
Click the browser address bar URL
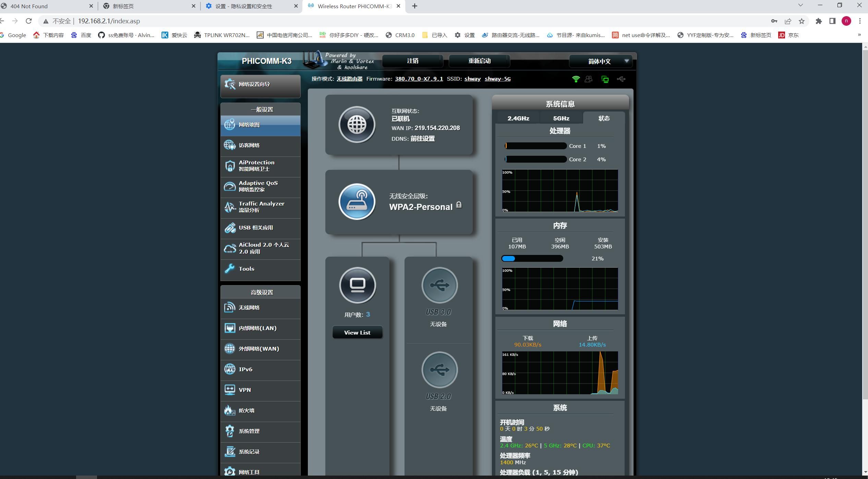click(109, 21)
